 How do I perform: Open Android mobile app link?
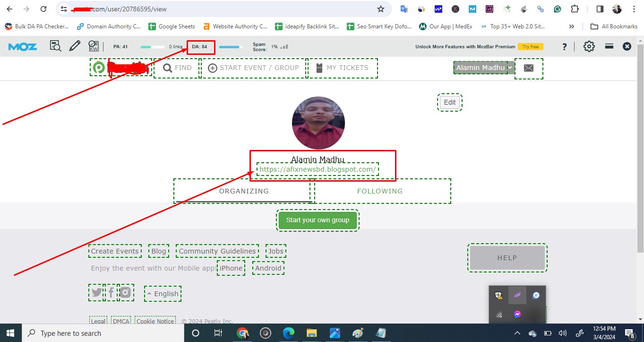[x=268, y=268]
